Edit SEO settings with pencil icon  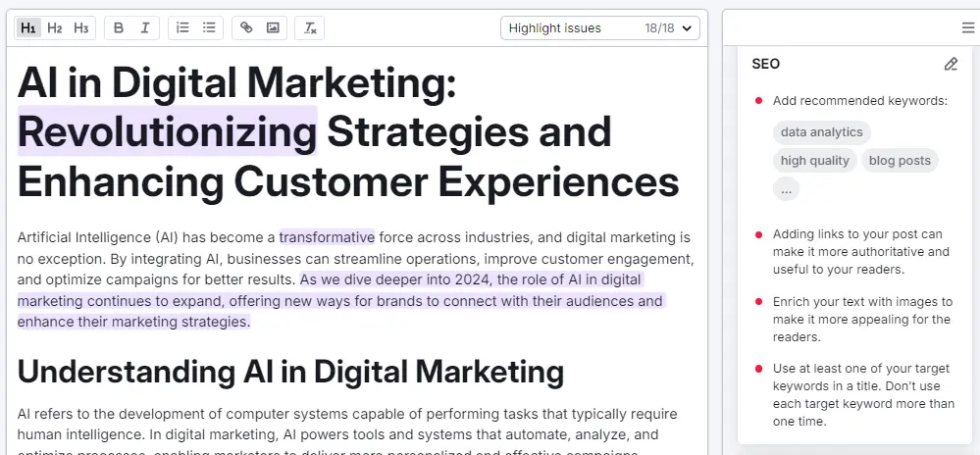coord(950,65)
